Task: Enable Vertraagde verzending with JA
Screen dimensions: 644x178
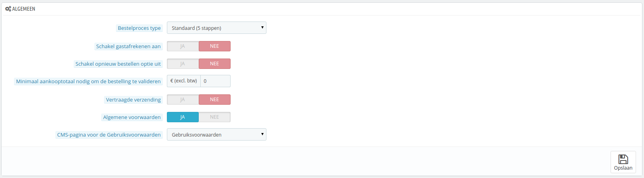Action: 183,100
